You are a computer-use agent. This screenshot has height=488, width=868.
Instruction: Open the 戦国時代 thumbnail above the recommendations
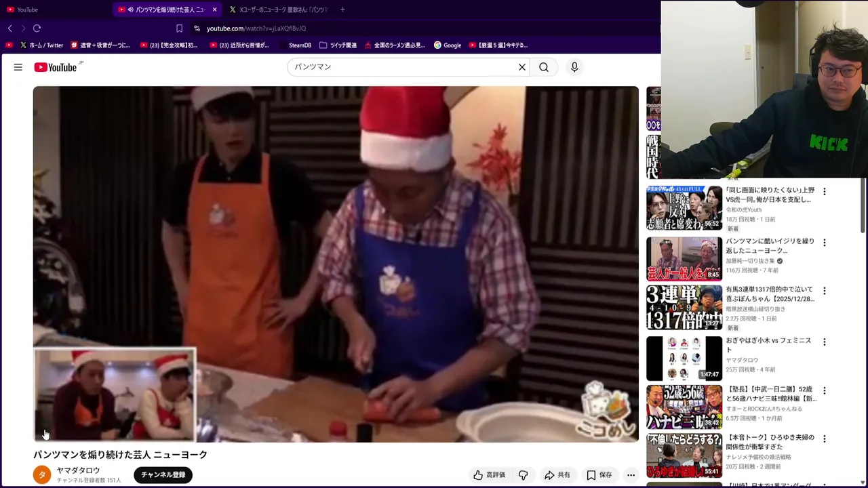[653, 157]
